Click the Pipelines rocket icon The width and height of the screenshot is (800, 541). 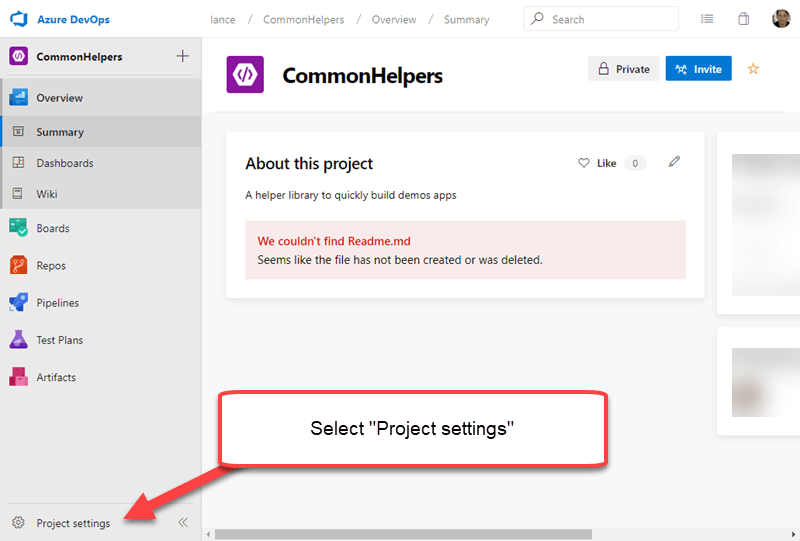pos(18,302)
